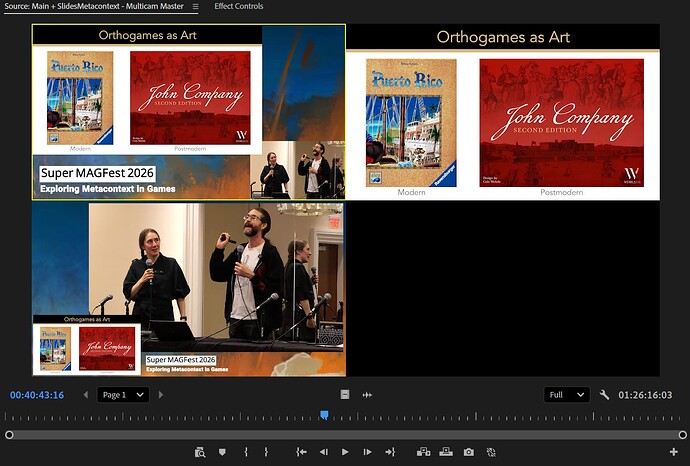Click the Mark Out bracket button
The image size is (690, 466).
(266, 452)
